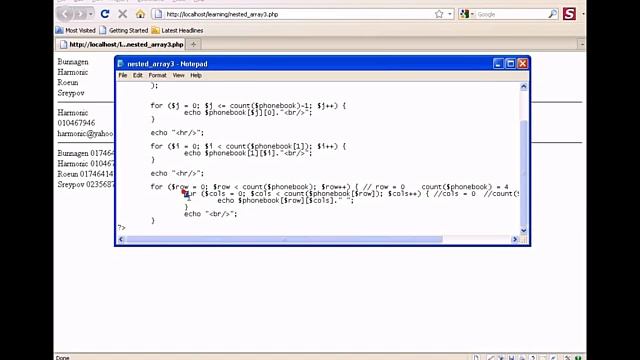Screen dimensions: 640x360
Task: Click the 'harmonic@yahoo' email text
Action: 85,133
